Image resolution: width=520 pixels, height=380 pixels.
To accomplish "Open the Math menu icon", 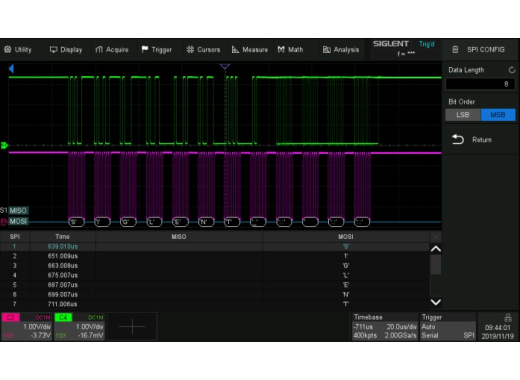I will [x=281, y=49].
